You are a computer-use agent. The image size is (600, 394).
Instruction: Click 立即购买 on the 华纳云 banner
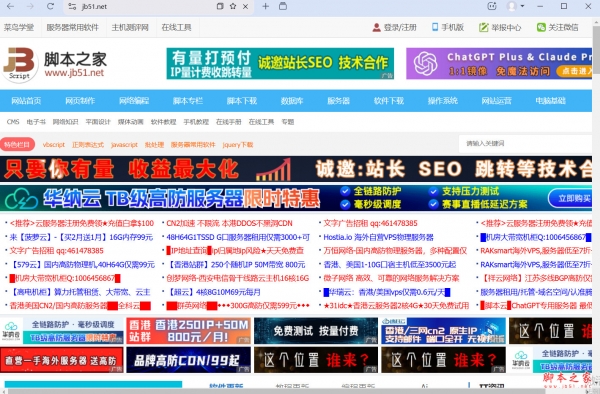point(570,198)
